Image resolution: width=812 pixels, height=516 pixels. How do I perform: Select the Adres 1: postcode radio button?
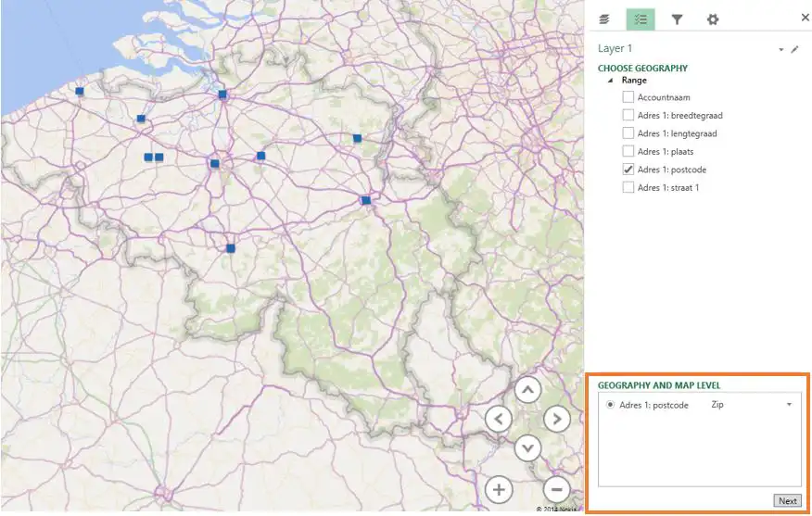(610, 405)
